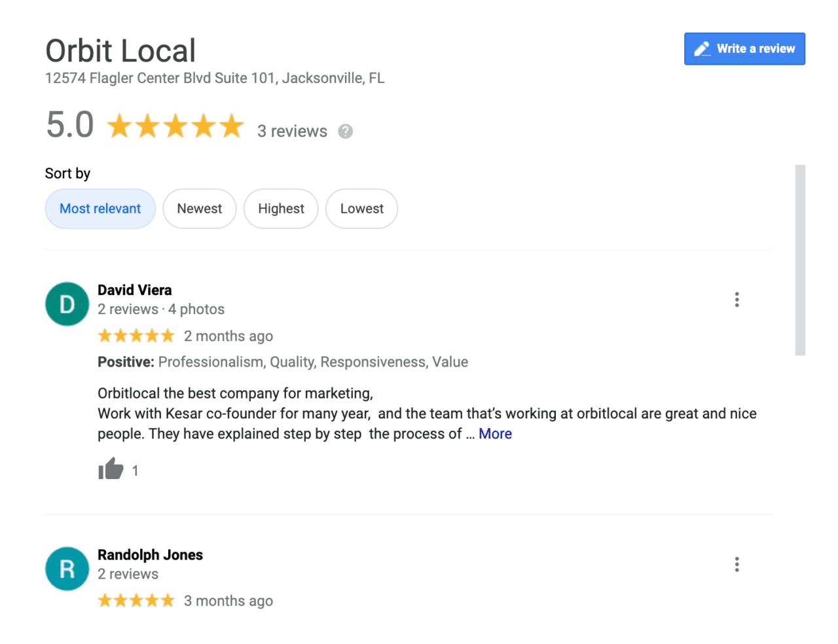Select the Newest sort filter
Screen dimensions: 838x644
click(199, 208)
